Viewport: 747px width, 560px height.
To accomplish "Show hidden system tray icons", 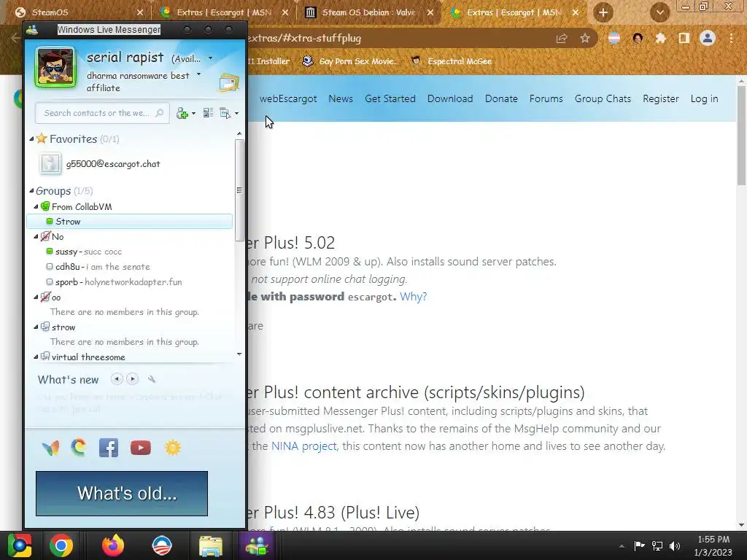I will click(x=622, y=546).
